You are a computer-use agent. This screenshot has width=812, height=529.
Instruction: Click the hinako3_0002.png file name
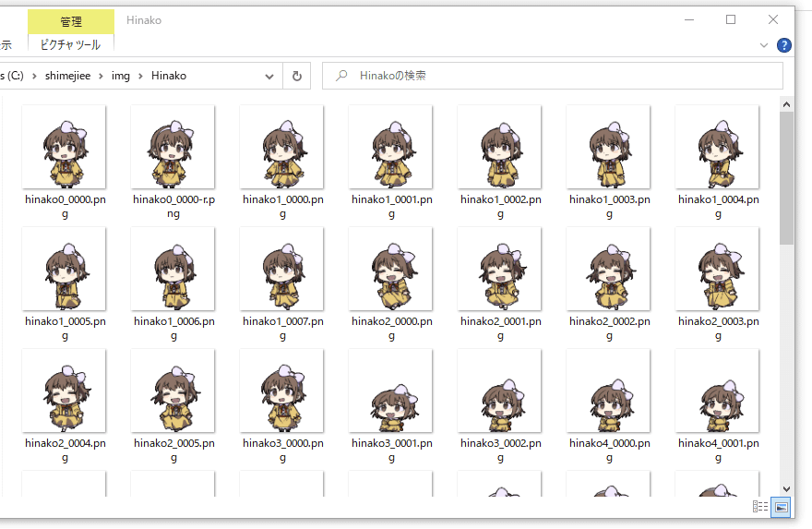point(501,450)
